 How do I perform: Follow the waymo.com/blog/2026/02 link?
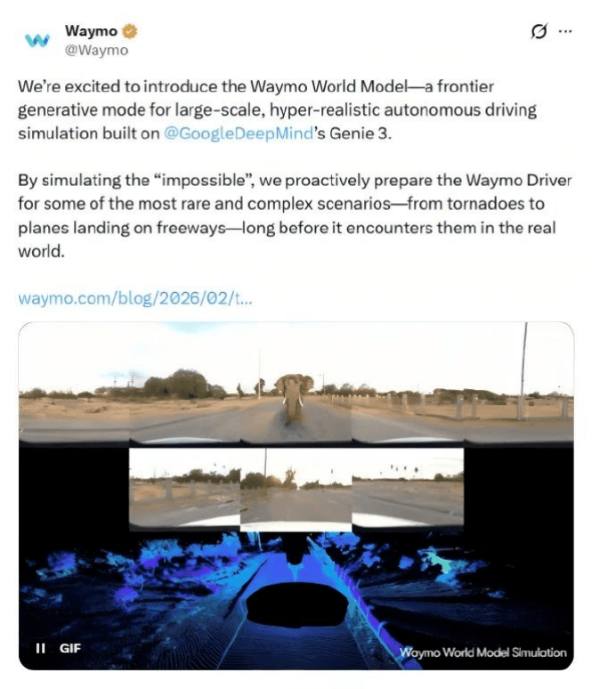135,298
